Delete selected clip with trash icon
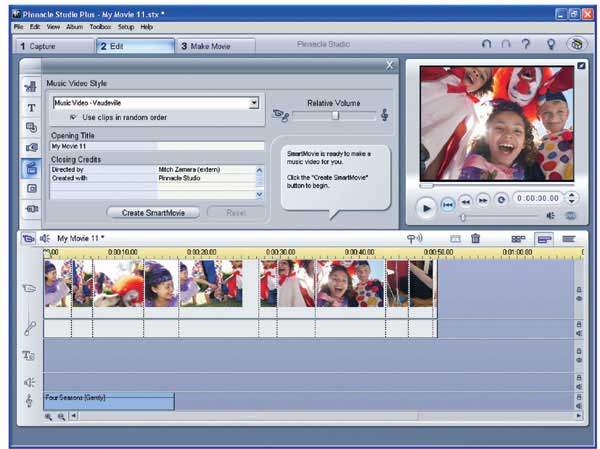The width and height of the screenshot is (600, 449). [475, 238]
